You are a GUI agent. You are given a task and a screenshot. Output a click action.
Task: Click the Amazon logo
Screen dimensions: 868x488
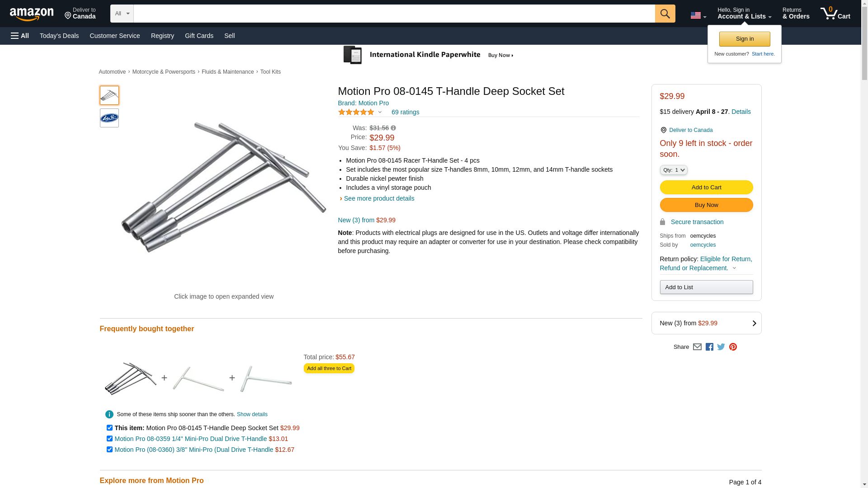pyautogui.click(x=32, y=14)
